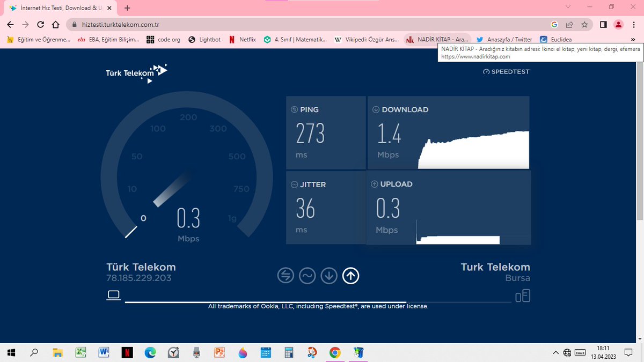This screenshot has width=644, height=362.
Task: Expand the overflow bookmarks chevron on bookmarks bar
Action: tap(632, 39)
